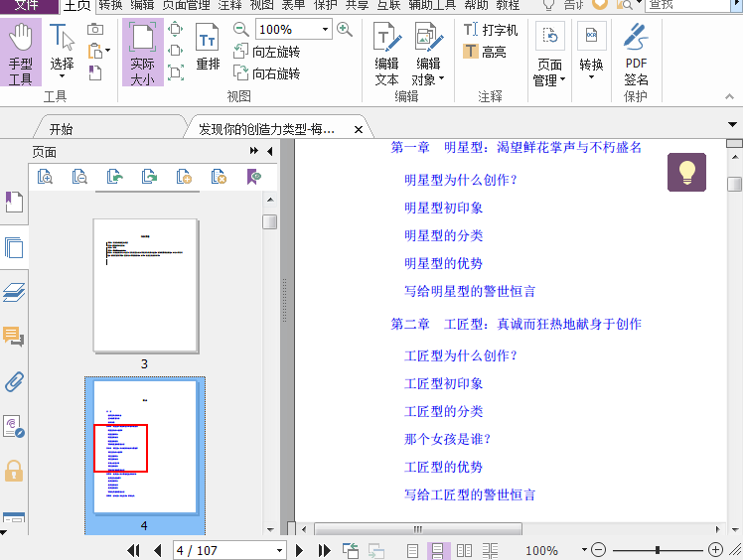Screen dimensions: 743x560
Task: Open the Layers sidebar panel
Action: click(x=14, y=292)
